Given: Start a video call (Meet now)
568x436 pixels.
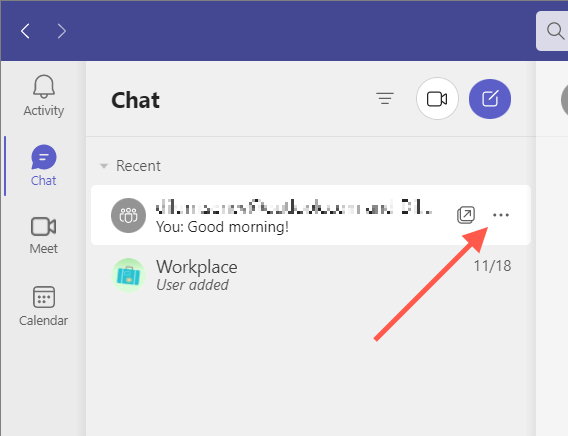Looking at the screenshot, I should click(437, 98).
